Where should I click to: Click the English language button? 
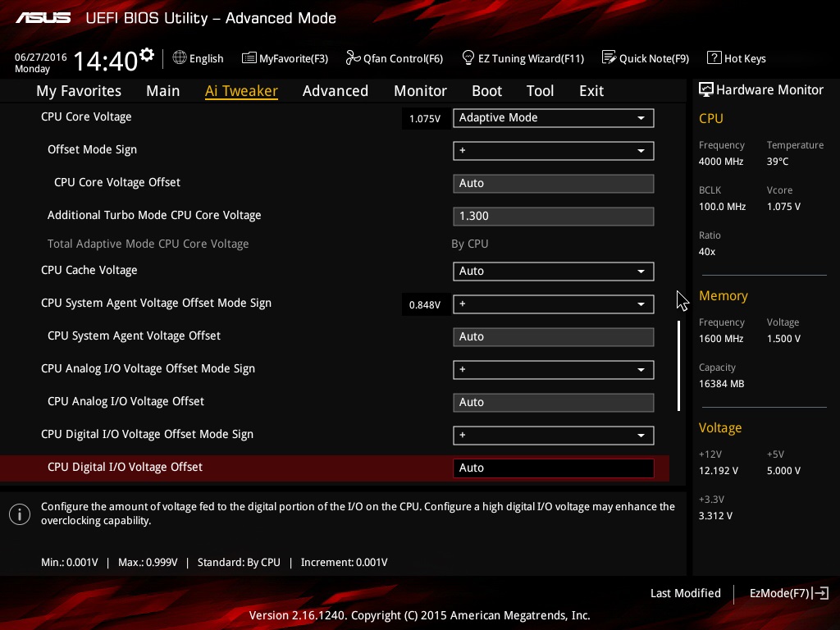coord(199,58)
